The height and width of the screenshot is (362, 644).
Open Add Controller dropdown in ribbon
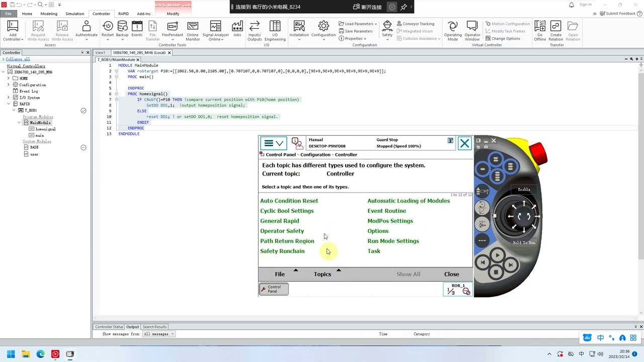pos(13,31)
